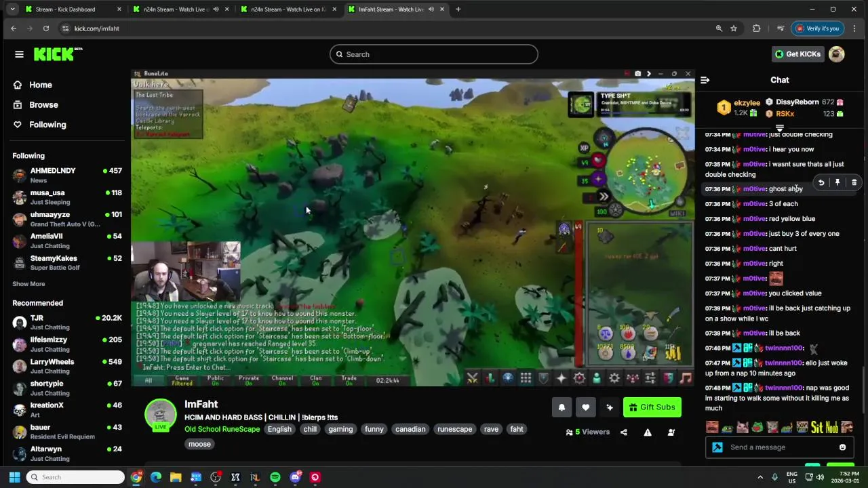Click the 'rave' stream tag

[491, 429]
